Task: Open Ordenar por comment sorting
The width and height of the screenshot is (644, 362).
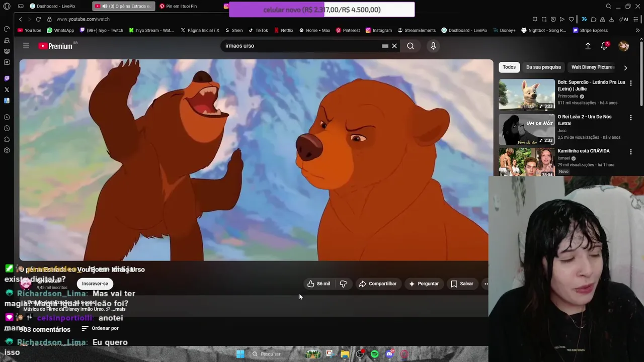Action: pyautogui.click(x=100, y=328)
